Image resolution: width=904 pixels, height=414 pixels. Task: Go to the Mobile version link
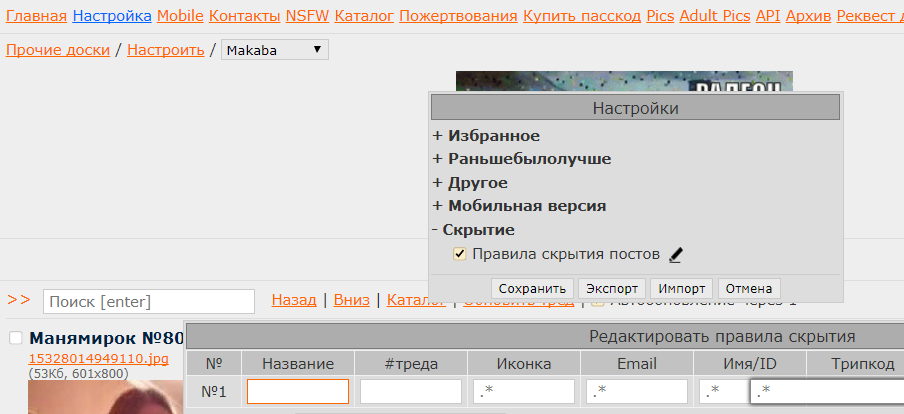[x=180, y=16]
